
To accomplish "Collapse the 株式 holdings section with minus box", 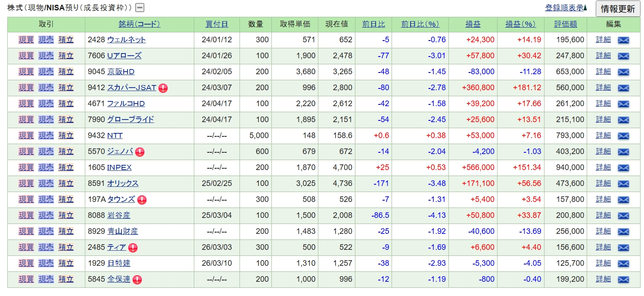I will pyautogui.click(x=140, y=8).
